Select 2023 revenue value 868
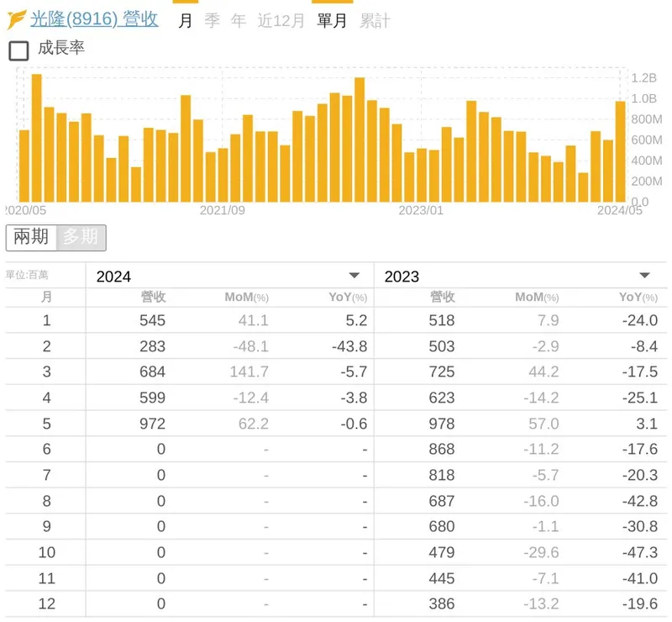Viewport: 672px width, 622px height. (442, 449)
